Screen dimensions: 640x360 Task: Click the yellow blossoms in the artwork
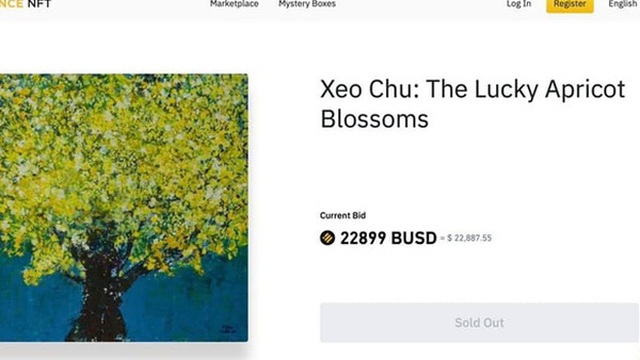coord(122,155)
